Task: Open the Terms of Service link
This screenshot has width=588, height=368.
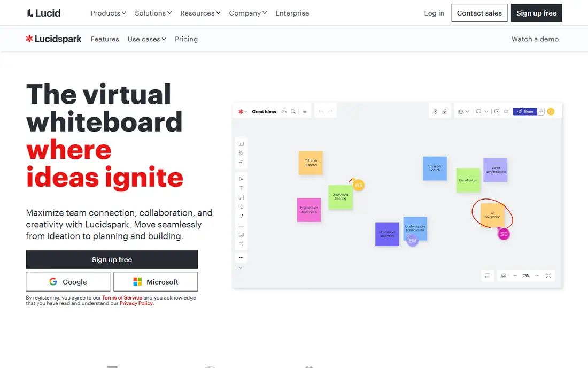Action: [x=122, y=298]
